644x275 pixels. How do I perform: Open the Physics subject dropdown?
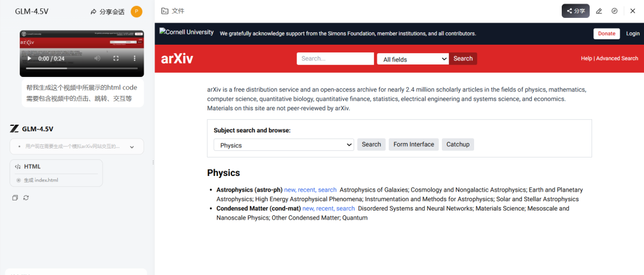pos(284,145)
